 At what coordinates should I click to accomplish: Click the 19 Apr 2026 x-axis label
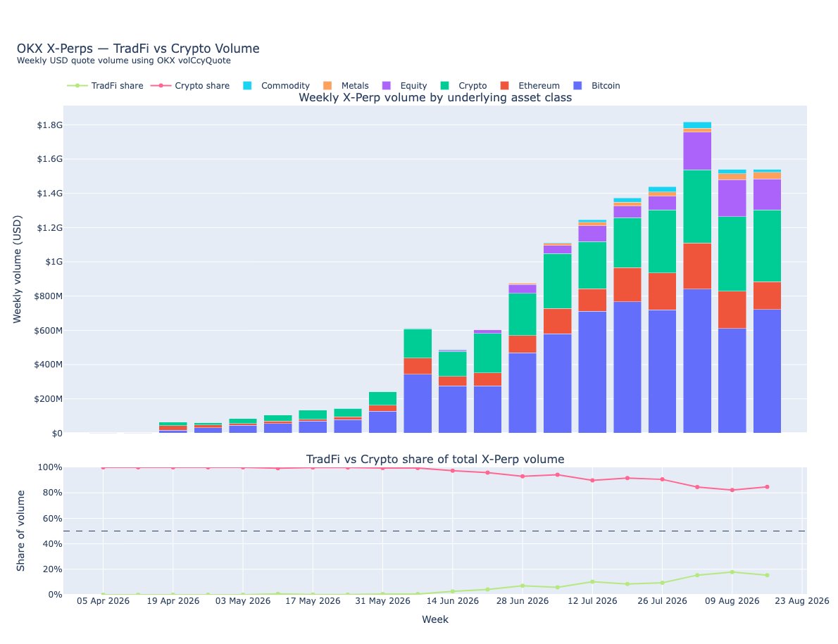[x=173, y=601]
